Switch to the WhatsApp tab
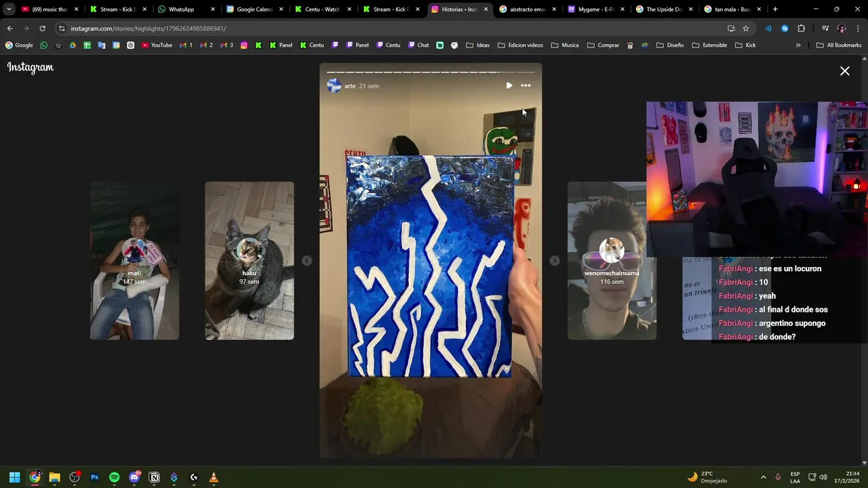 coord(186,9)
